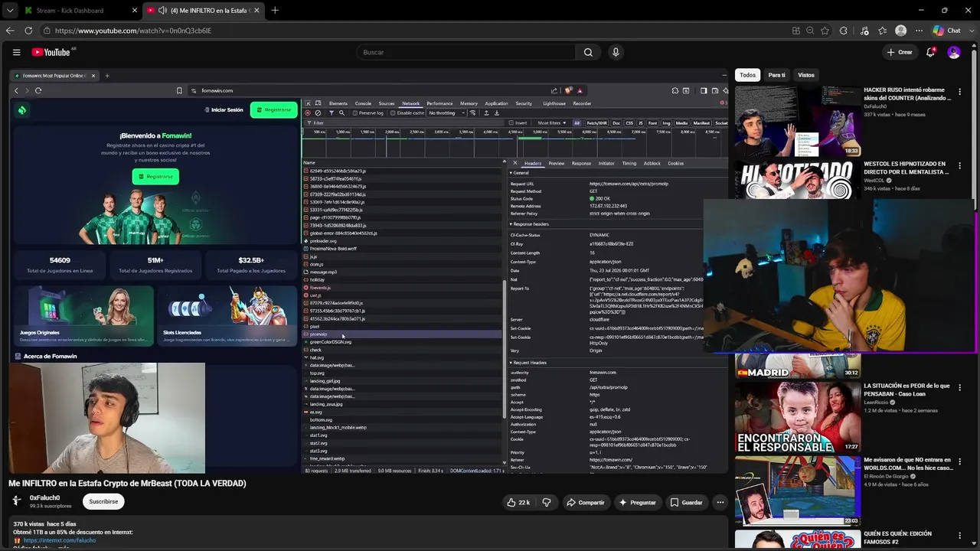Reload the YouTube page
Image resolution: width=980 pixels, height=551 pixels.
pos(28,31)
